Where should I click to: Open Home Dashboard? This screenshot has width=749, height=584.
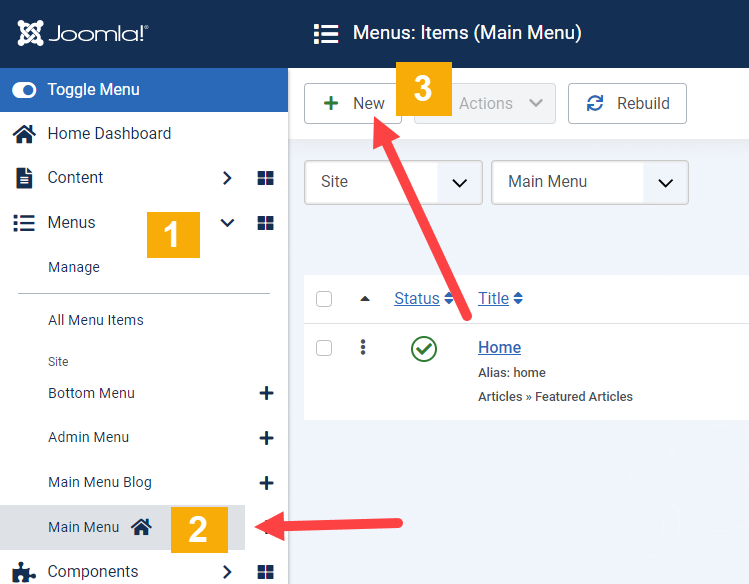109,133
